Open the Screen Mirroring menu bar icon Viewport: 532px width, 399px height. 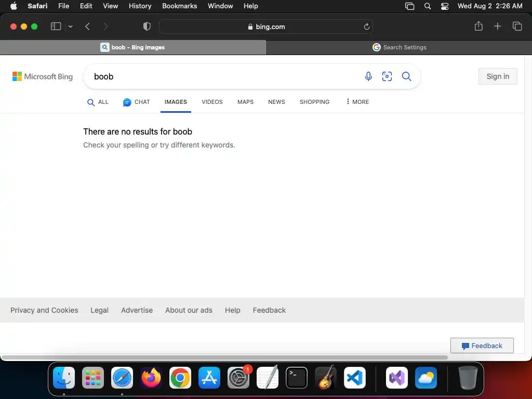click(x=409, y=6)
